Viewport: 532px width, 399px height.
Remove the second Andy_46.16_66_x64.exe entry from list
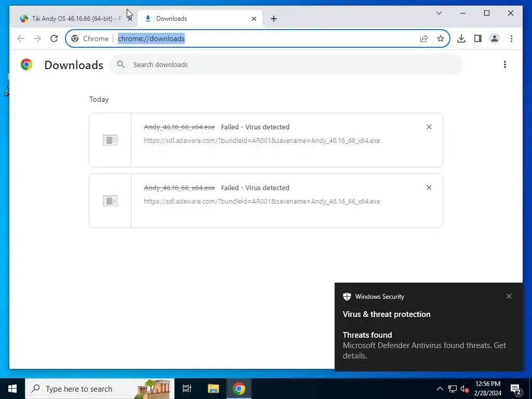429,188
